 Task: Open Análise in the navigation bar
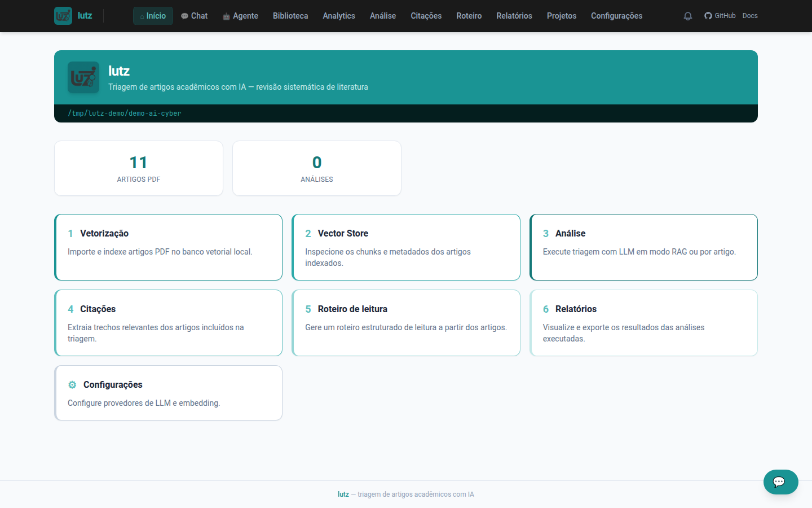(x=383, y=16)
